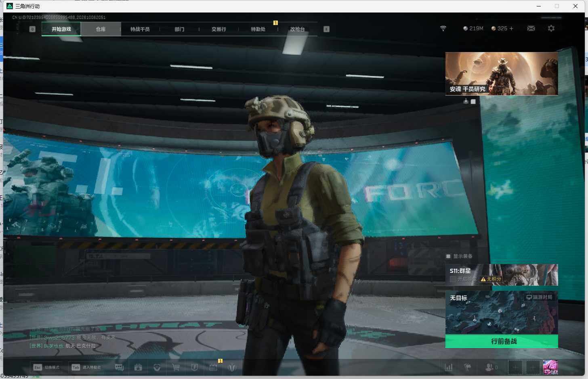This screenshot has width=588, height=379.
Task: Toggle the 显示装备 checkbox
Action: click(x=448, y=256)
